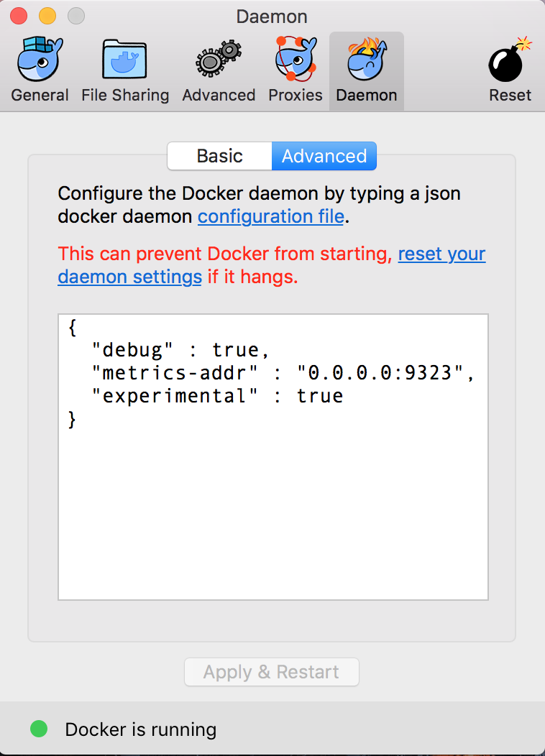Switch to the Basic tab
The image size is (545, 756).
pos(219,156)
